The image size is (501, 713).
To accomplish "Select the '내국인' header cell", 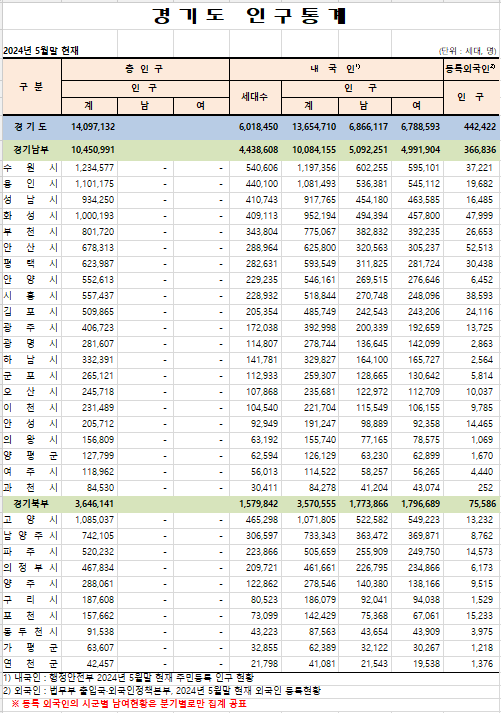I will [336, 69].
